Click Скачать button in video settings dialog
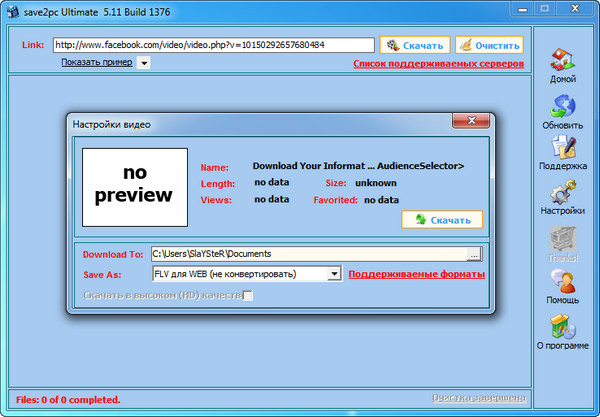 [x=442, y=220]
